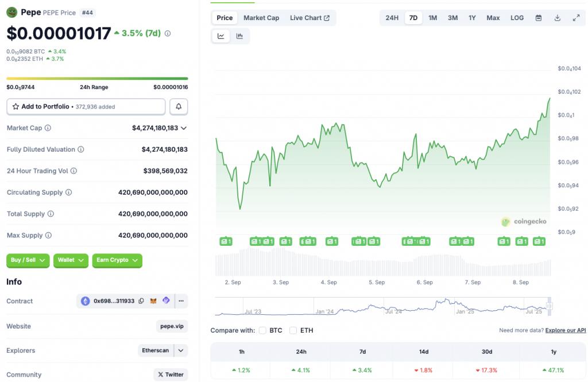
Task: Expand Explorers dropdown next to Etherscan
Action: click(181, 350)
